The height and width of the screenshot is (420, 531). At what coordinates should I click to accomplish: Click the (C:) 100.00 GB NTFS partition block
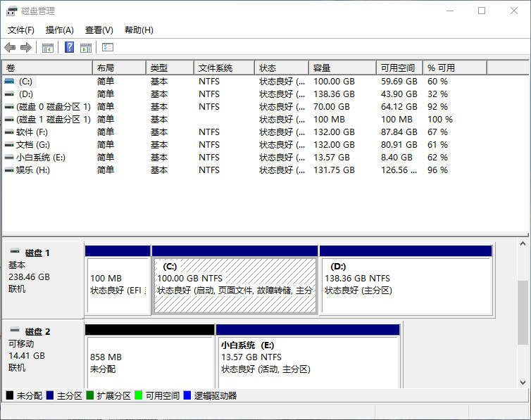[x=235, y=285]
